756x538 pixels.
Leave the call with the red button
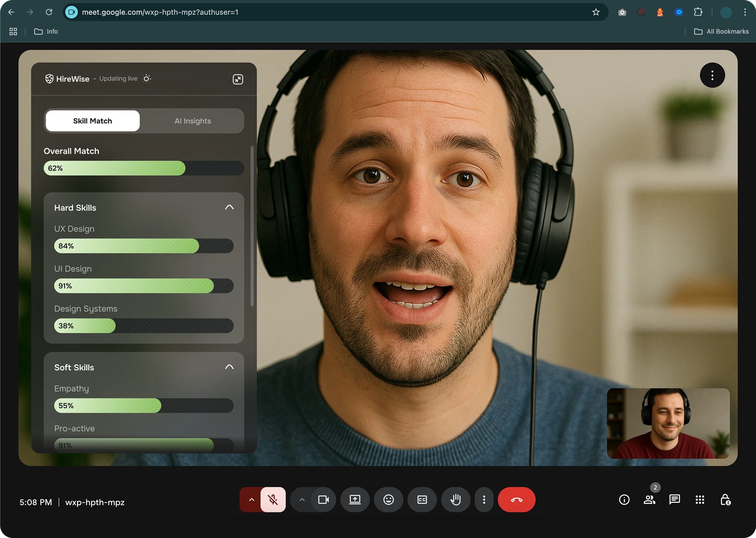pyautogui.click(x=516, y=500)
